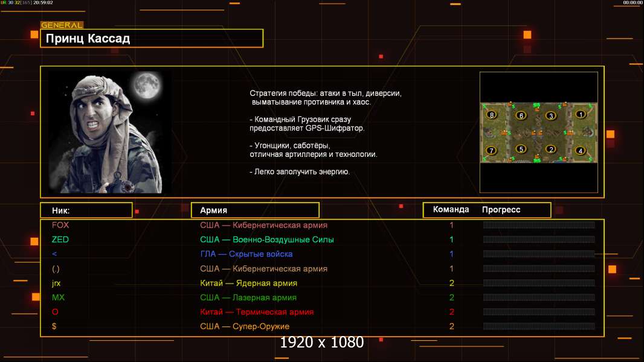644x362 pixels.
Task: Select start position 2 on the minimap
Action: click(551, 149)
